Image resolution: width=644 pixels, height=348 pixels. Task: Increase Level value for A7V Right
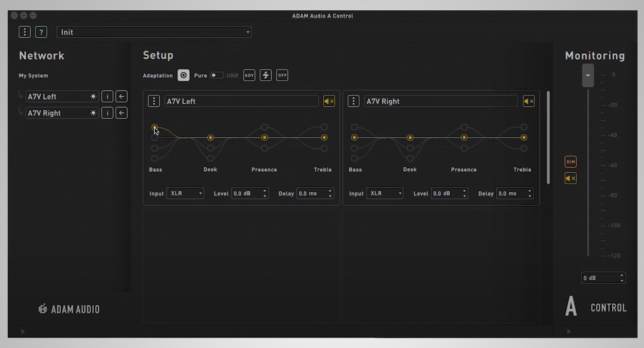(465, 191)
